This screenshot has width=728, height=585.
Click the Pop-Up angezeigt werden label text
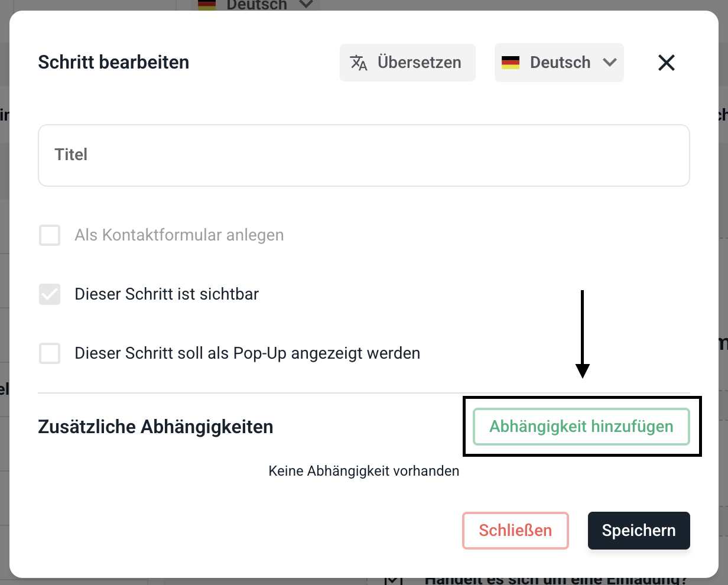pyautogui.click(x=248, y=353)
